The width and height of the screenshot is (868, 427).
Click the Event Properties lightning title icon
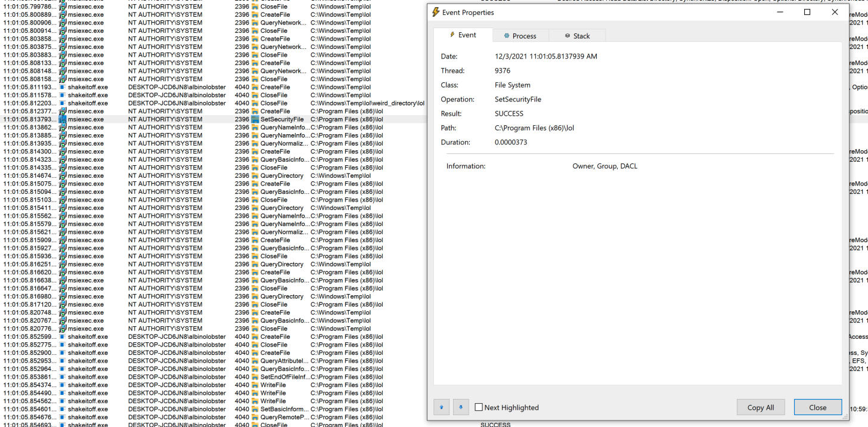436,13
